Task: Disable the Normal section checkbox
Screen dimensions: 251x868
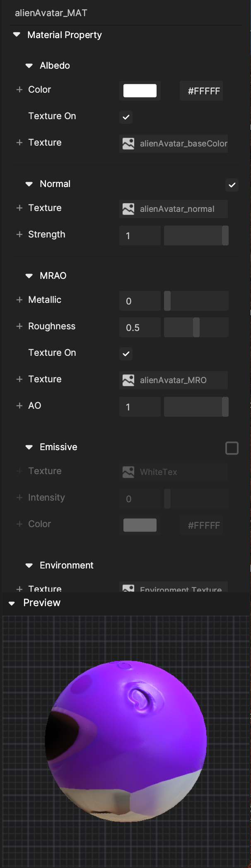Action: [232, 185]
